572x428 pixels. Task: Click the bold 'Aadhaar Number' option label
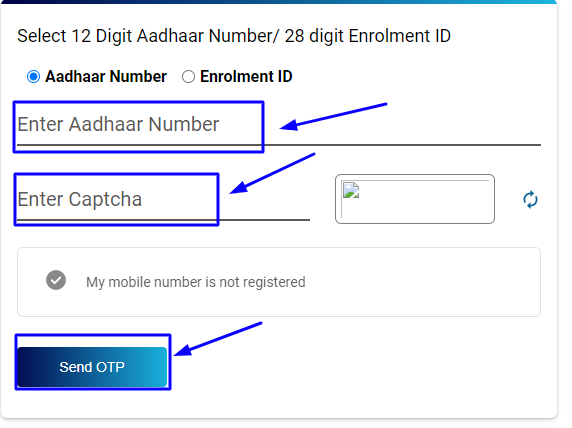click(106, 76)
